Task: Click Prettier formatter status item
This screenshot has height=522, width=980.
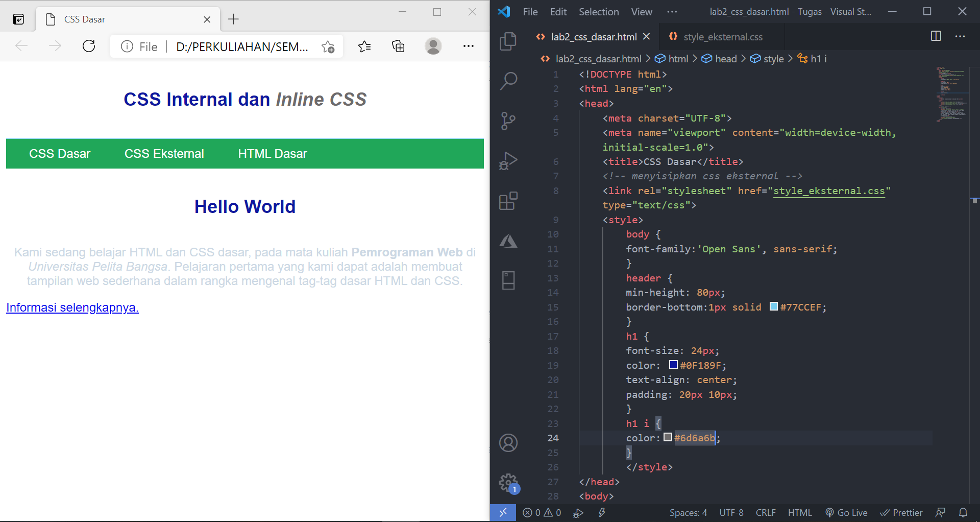Action: tap(901, 513)
